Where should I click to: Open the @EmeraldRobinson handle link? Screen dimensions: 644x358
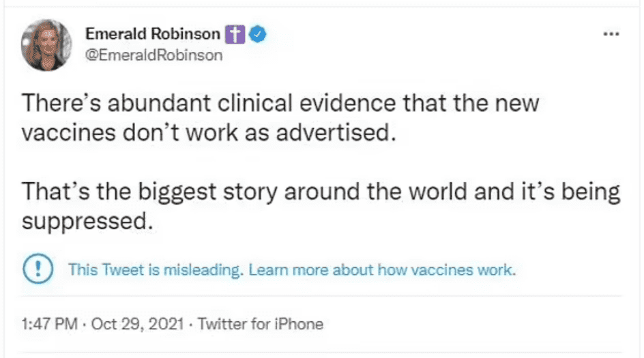pos(153,55)
